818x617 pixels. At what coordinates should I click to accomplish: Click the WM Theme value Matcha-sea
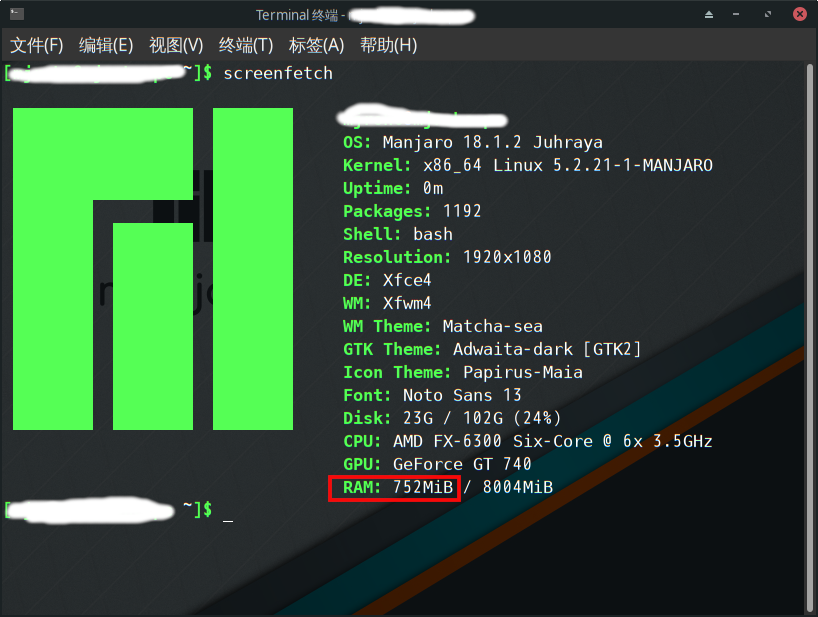point(492,326)
